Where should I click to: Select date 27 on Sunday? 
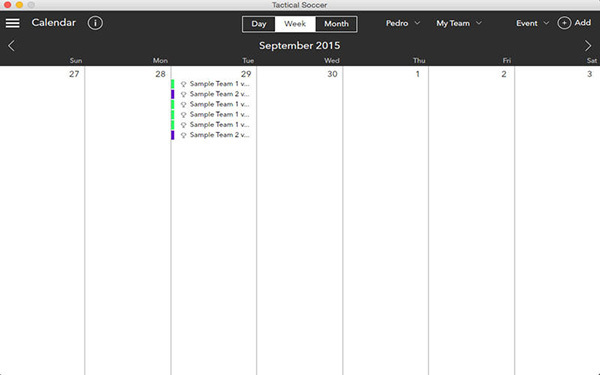point(74,74)
